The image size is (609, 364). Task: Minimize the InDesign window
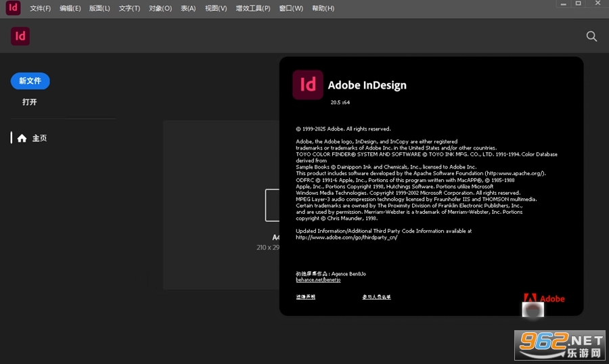pos(563,4)
